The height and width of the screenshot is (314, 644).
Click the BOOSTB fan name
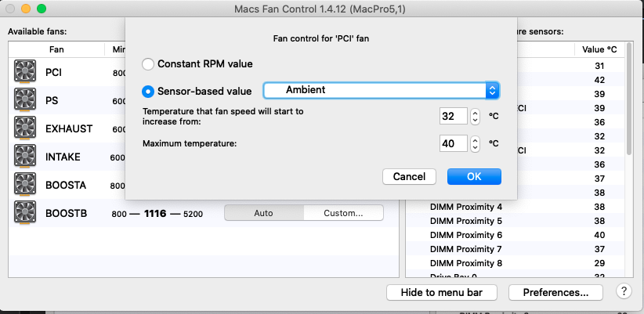(x=66, y=214)
